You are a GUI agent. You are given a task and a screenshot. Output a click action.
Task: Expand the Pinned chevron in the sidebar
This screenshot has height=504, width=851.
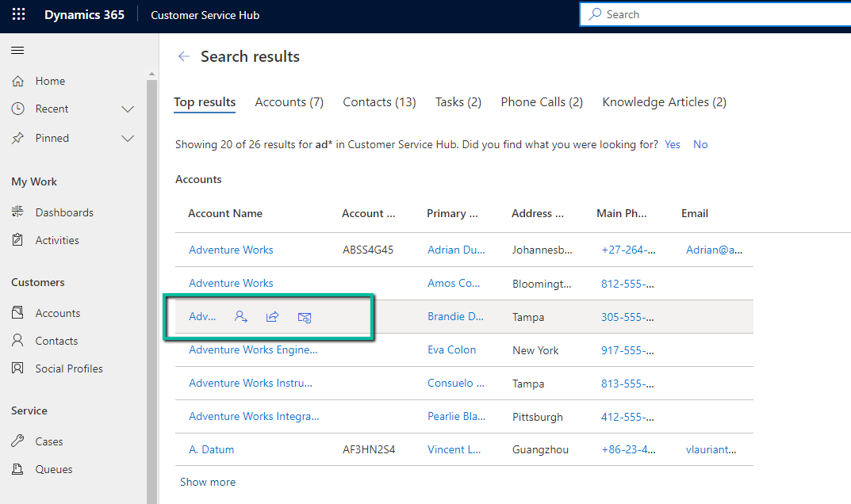click(127, 139)
